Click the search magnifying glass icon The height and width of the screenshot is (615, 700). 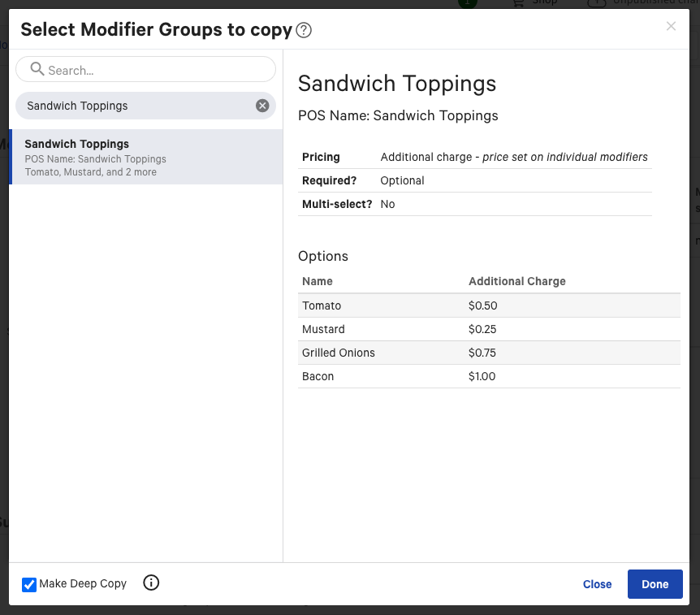point(37,69)
